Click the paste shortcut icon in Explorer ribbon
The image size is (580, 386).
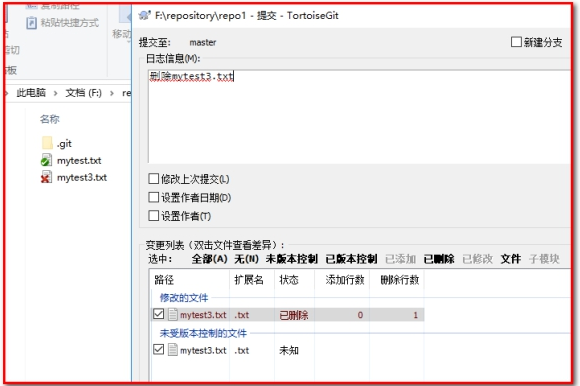tap(31, 23)
